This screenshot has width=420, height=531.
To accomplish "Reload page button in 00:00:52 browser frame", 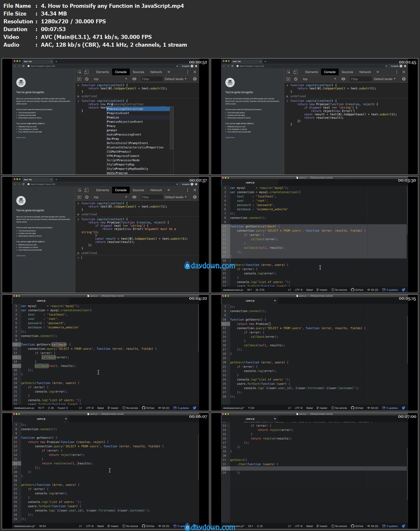I will [23, 66].
